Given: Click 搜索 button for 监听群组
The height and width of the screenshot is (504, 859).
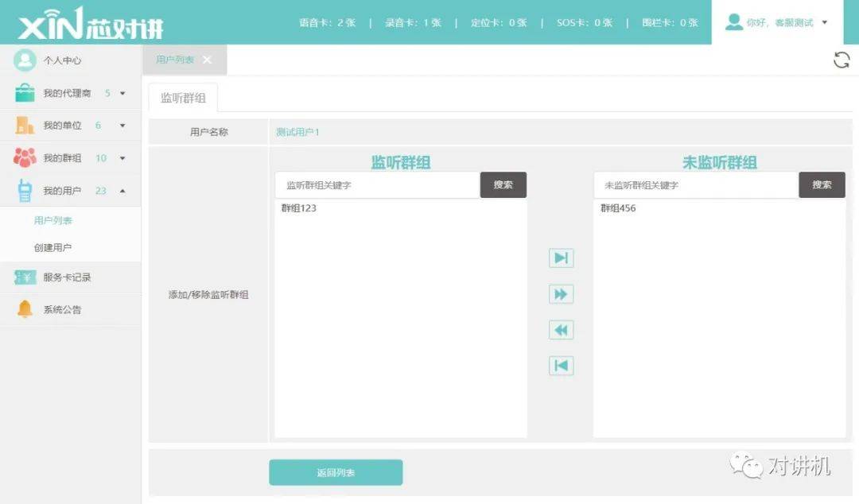Looking at the screenshot, I should [503, 184].
